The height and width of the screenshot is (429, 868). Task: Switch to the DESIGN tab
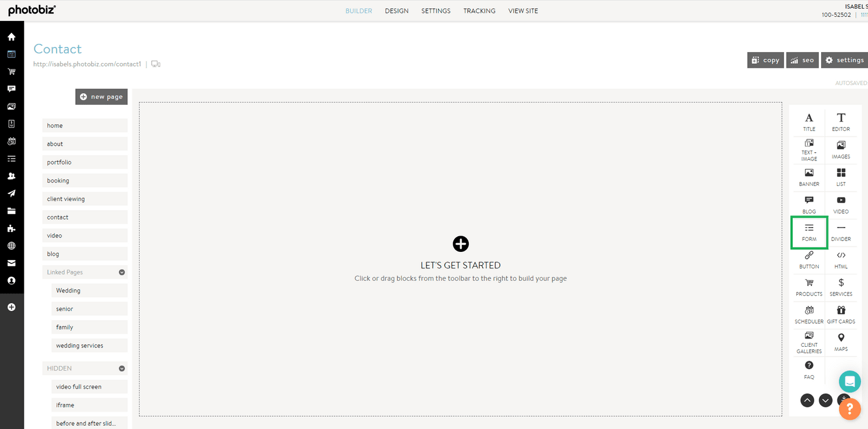pyautogui.click(x=396, y=11)
